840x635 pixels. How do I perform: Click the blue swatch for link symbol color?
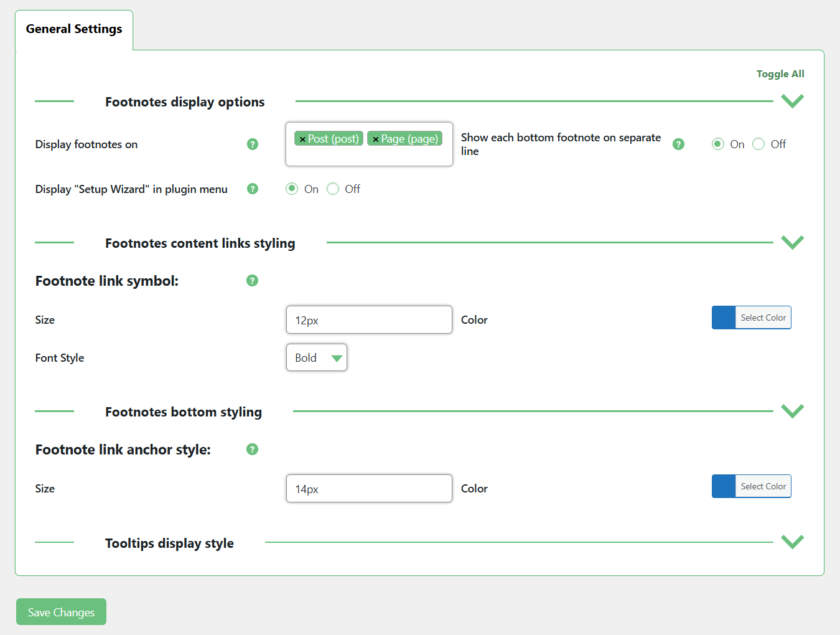click(x=724, y=317)
